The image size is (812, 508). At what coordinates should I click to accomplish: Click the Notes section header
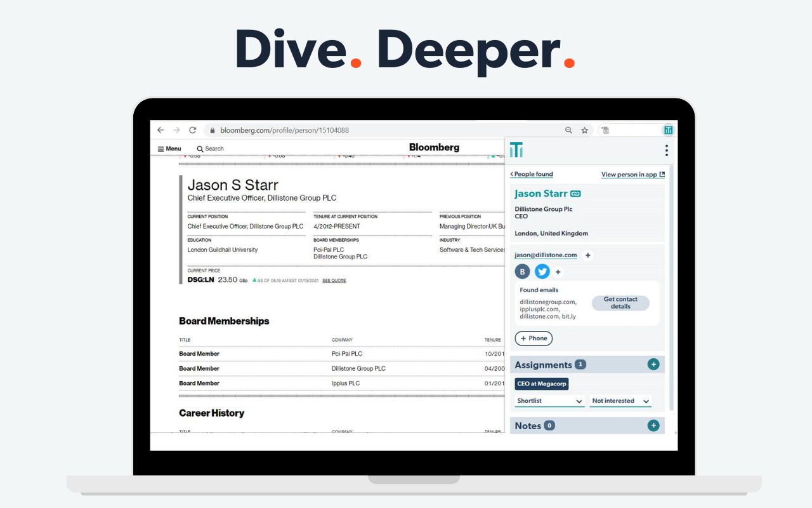tap(587, 425)
